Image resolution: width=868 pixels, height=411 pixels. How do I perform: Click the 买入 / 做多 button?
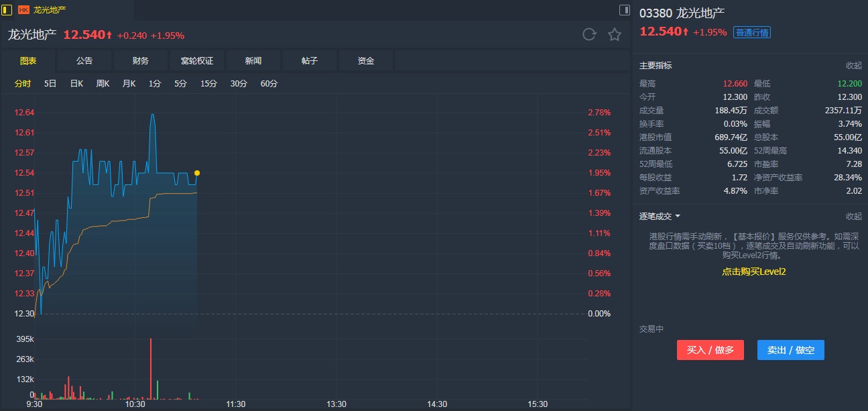coord(710,350)
